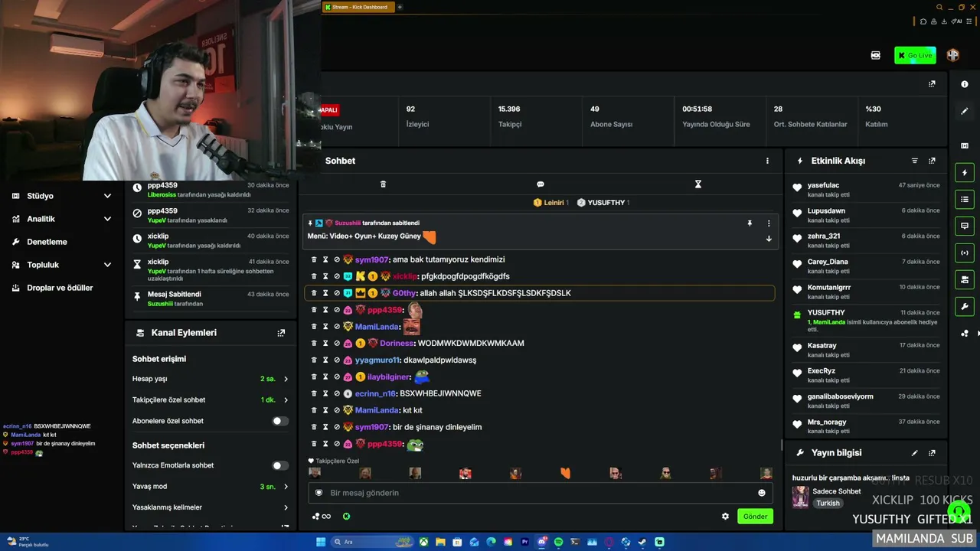Open the emoji picker in message box
This screenshot has width=980, height=551.
pyautogui.click(x=761, y=493)
